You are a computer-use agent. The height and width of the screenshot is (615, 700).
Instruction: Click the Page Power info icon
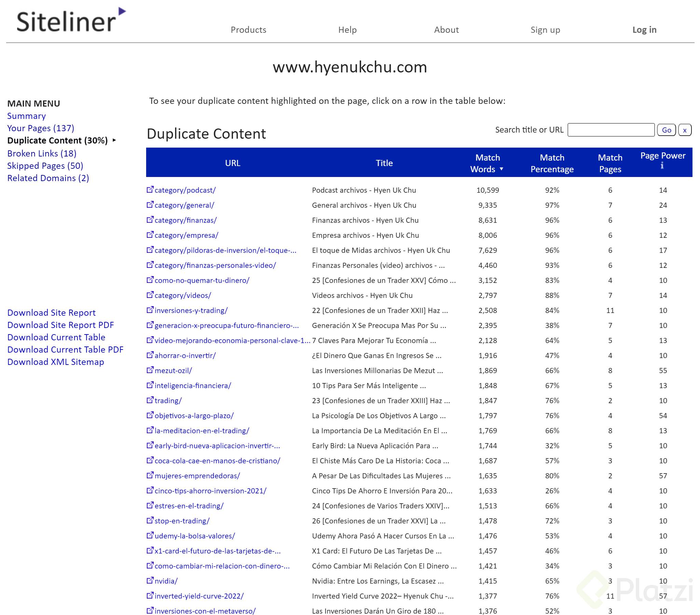[x=662, y=165]
